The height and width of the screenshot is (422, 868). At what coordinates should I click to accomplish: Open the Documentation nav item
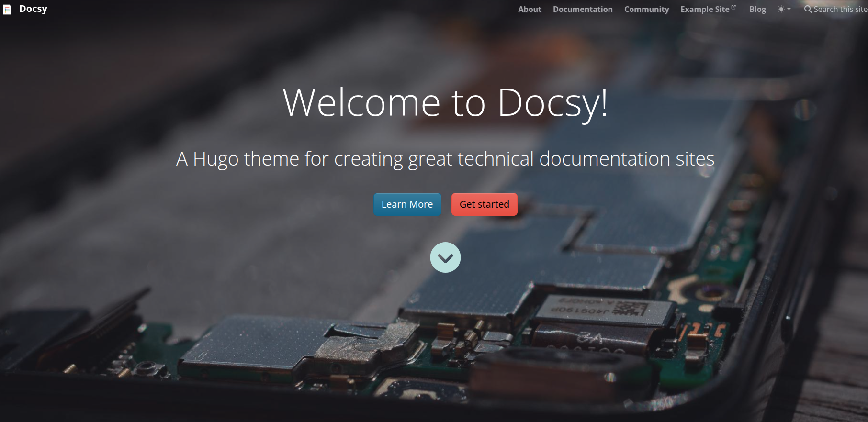coord(583,9)
